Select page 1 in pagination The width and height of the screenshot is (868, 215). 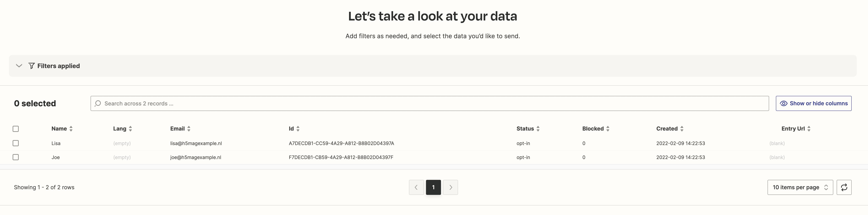pyautogui.click(x=433, y=187)
